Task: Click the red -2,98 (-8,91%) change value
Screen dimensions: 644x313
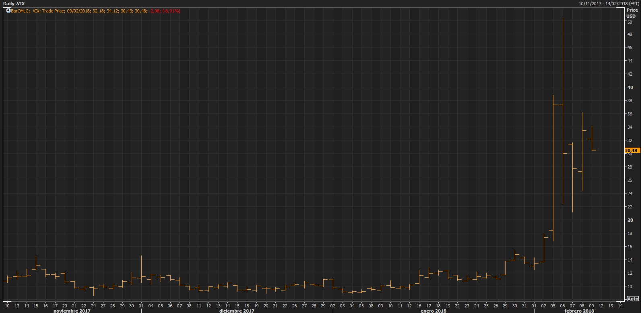Action: point(165,11)
